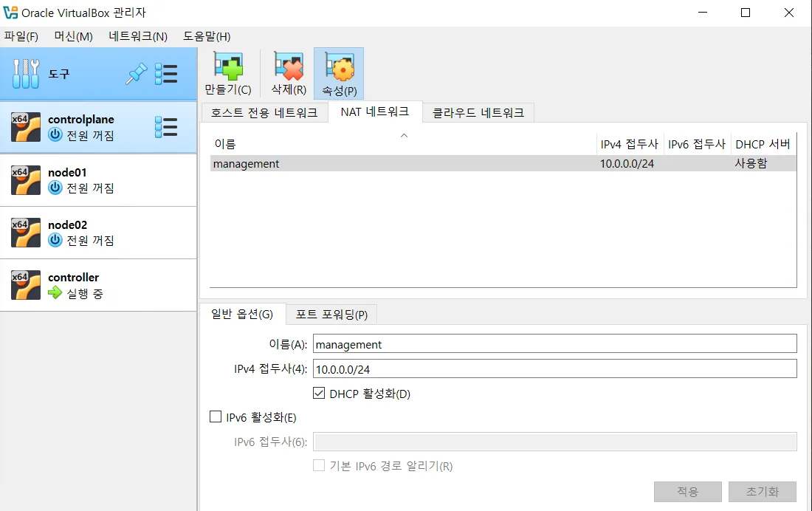
Task: Click the IPv4 접두사(4) input field
Action: (554, 369)
